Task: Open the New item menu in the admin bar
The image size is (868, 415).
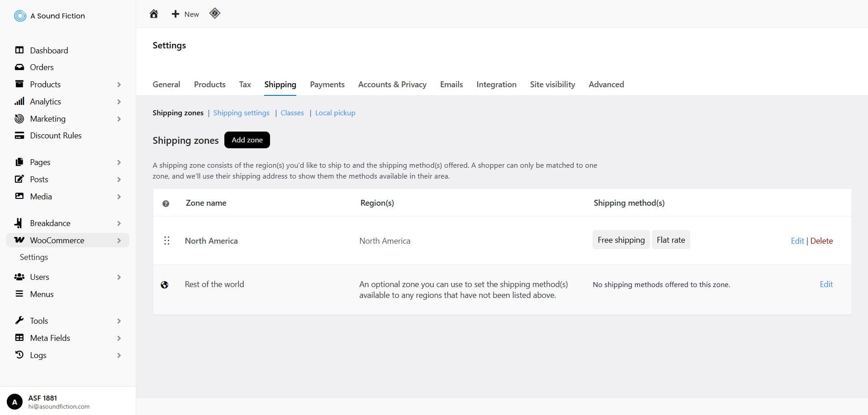Action: (184, 14)
